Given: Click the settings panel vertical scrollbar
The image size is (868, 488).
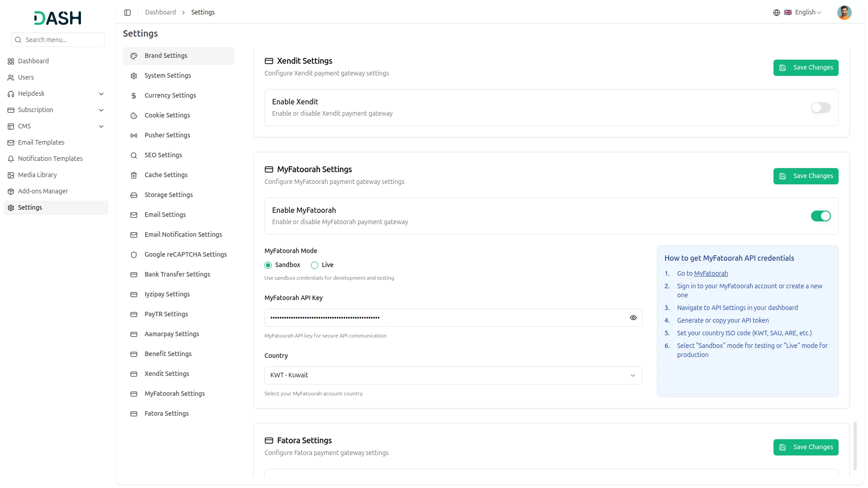Looking at the screenshot, I should point(854,446).
